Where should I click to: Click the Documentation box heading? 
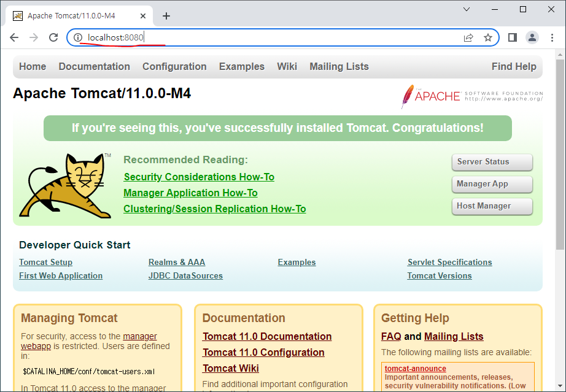[x=244, y=318]
